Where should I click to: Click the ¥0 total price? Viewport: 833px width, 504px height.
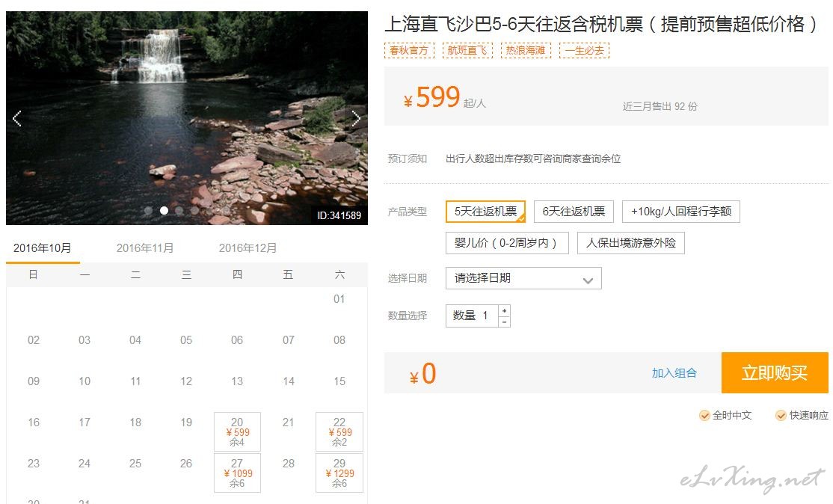423,373
